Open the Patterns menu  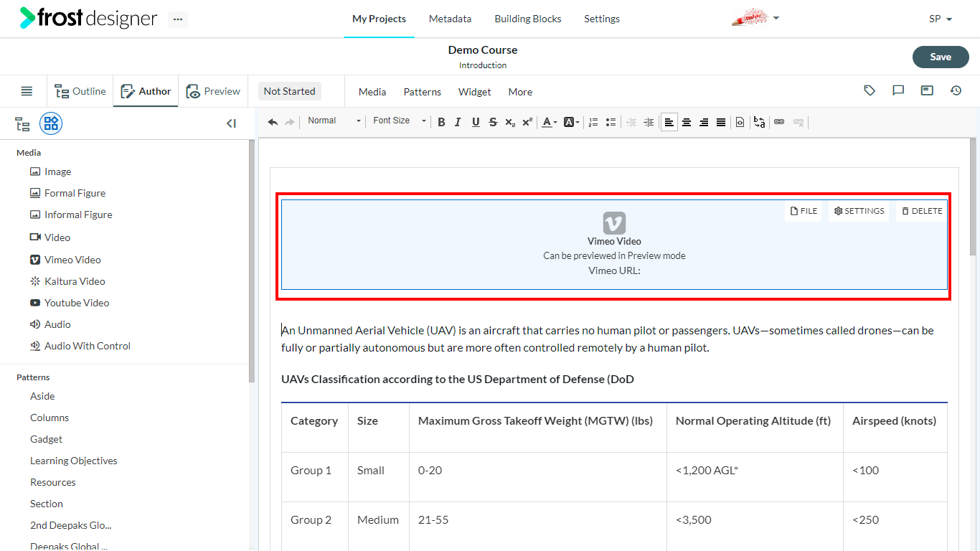[423, 92]
